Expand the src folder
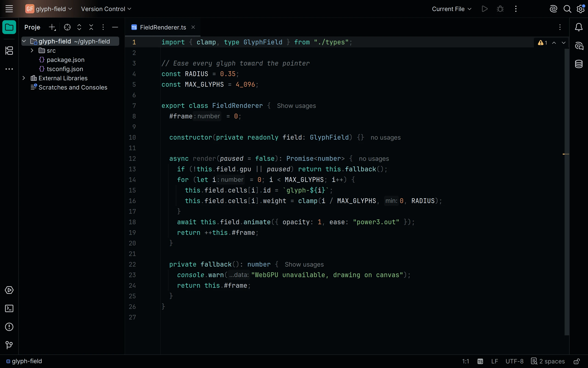The width and height of the screenshot is (588, 368). click(x=32, y=50)
